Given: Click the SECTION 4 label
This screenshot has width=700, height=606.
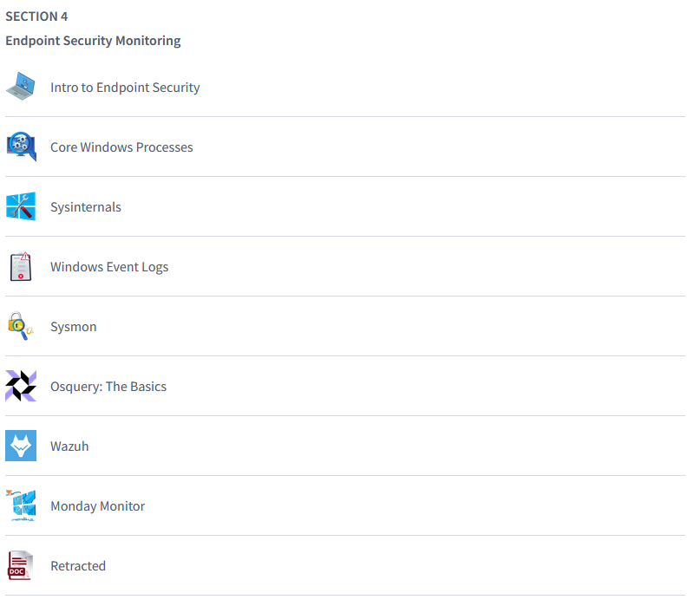Looking at the screenshot, I should point(36,16).
